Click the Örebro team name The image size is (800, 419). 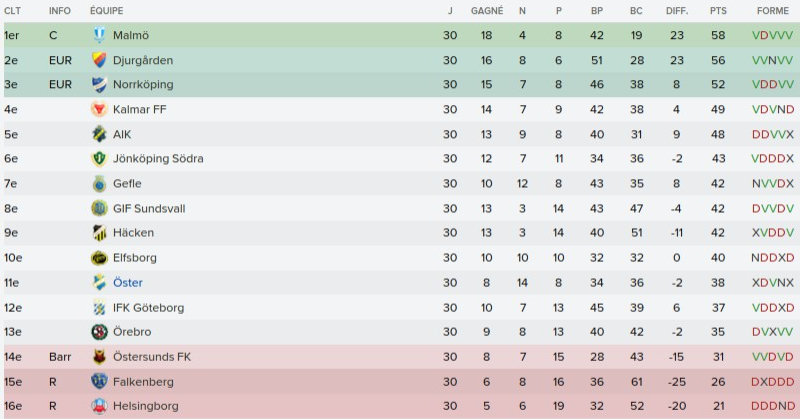coord(133,332)
